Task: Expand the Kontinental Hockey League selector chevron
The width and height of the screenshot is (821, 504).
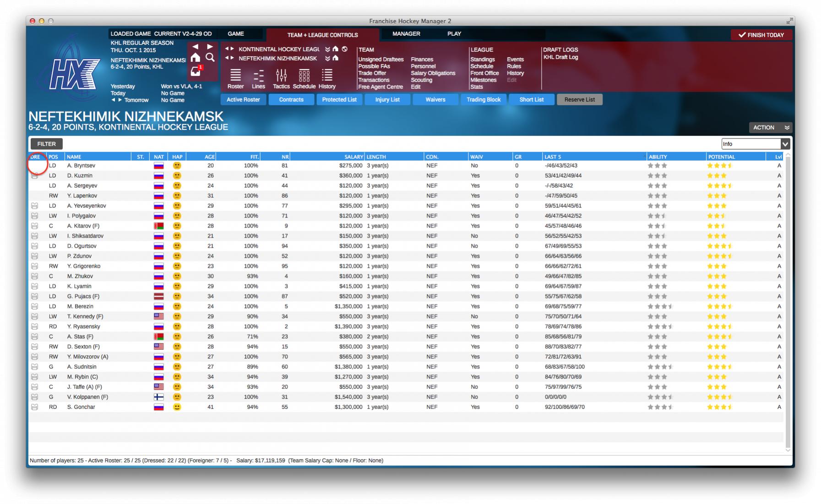Action: click(327, 49)
